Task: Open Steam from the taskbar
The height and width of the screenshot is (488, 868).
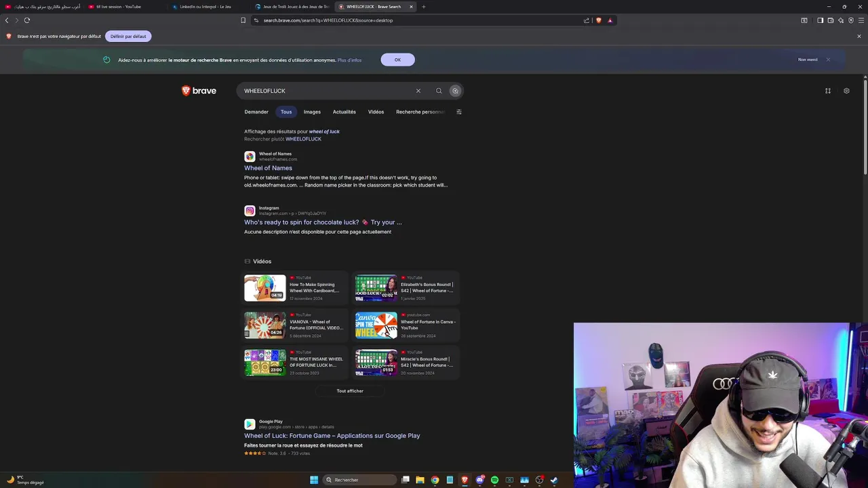Action: [x=554, y=480]
